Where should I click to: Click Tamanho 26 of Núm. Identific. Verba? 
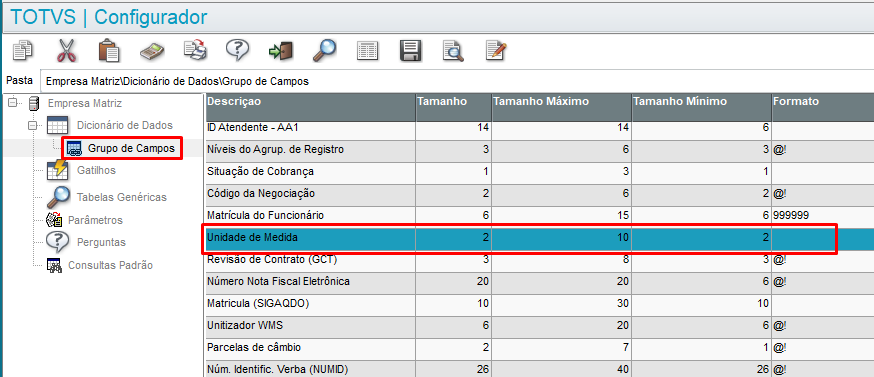454,368
